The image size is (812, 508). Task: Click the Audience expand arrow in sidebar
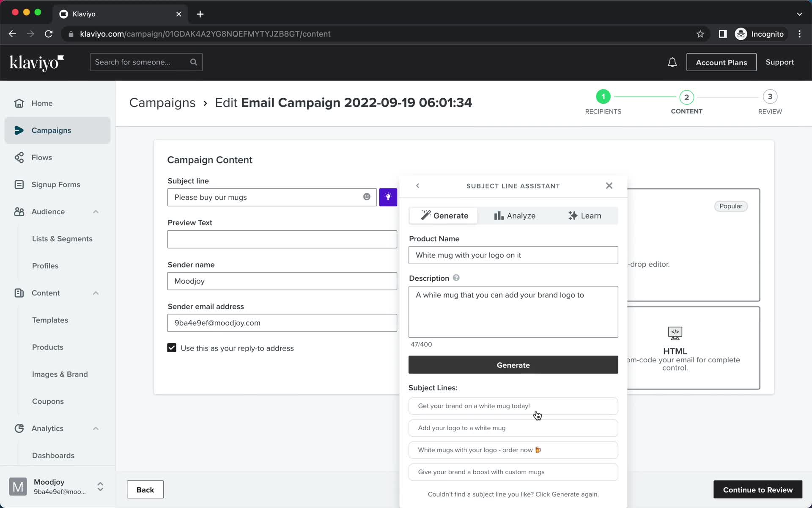click(95, 211)
